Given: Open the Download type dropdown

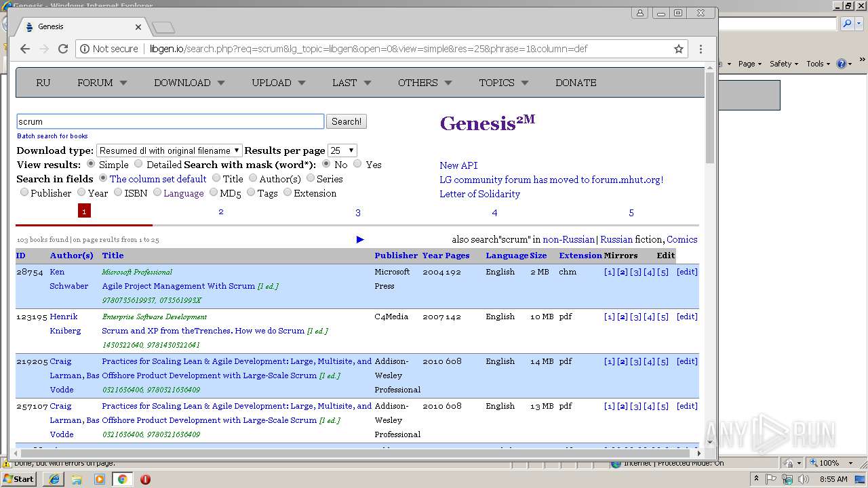Looking at the screenshot, I should pyautogui.click(x=170, y=150).
